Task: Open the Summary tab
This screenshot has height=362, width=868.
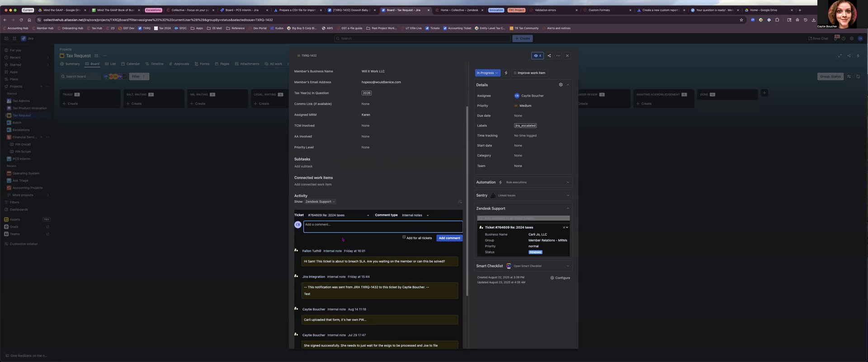Action: click(70, 64)
